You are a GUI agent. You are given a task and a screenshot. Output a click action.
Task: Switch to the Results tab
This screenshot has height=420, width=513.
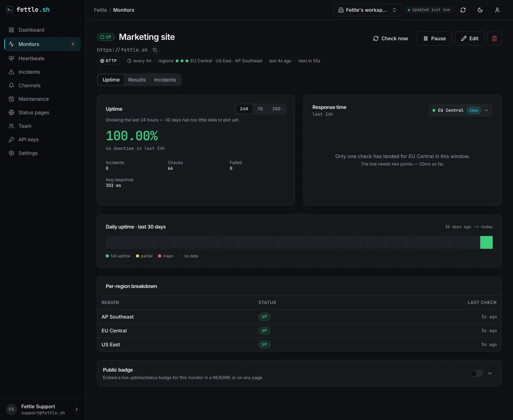click(x=137, y=80)
